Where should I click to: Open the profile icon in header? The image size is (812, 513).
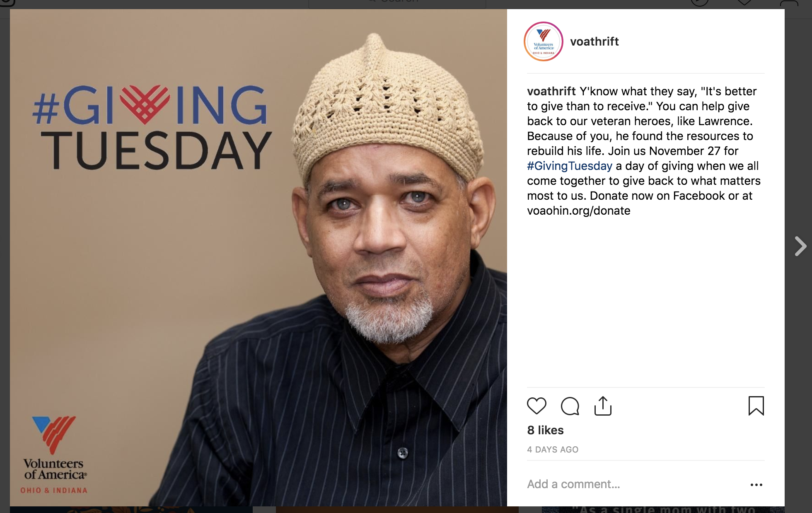(789, 3)
